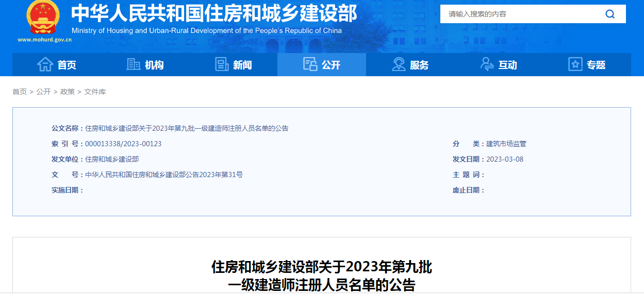This screenshot has height=294, width=644.
Task: Click the home house icon in the navigation bar
Action: point(45,64)
